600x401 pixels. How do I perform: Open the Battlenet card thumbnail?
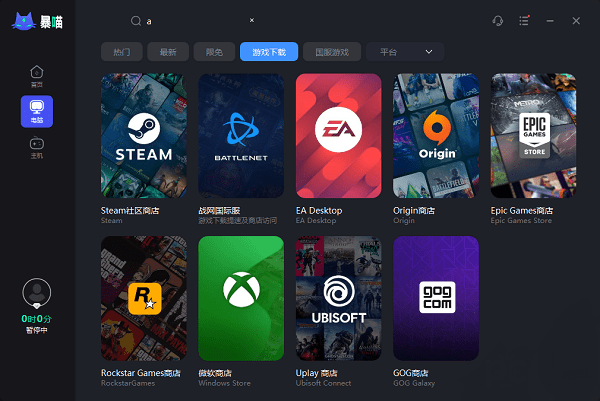241,136
